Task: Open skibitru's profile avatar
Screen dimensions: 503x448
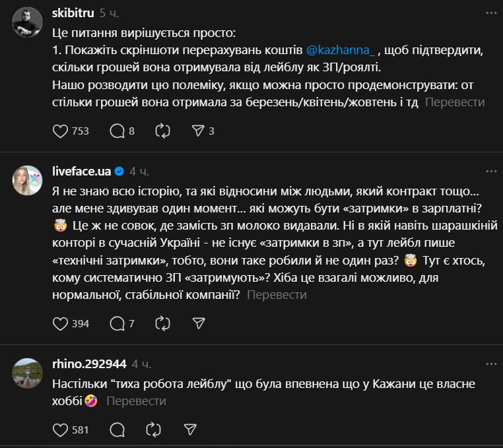Action: (28, 22)
